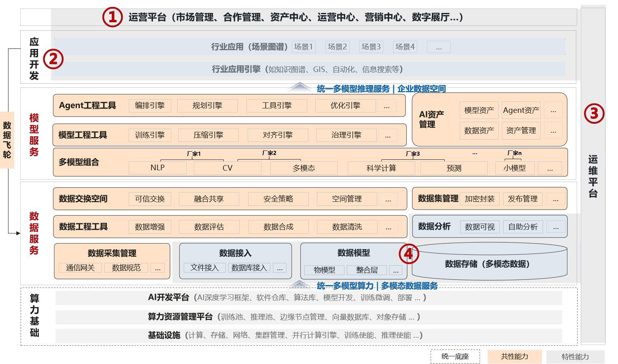Select the 数据飞轮 vertical label
This screenshot has height=364, width=618.
pos(7,140)
